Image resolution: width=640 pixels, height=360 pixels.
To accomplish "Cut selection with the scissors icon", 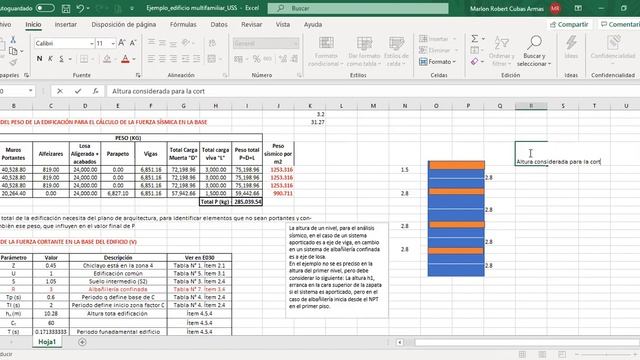I will 13,40.
